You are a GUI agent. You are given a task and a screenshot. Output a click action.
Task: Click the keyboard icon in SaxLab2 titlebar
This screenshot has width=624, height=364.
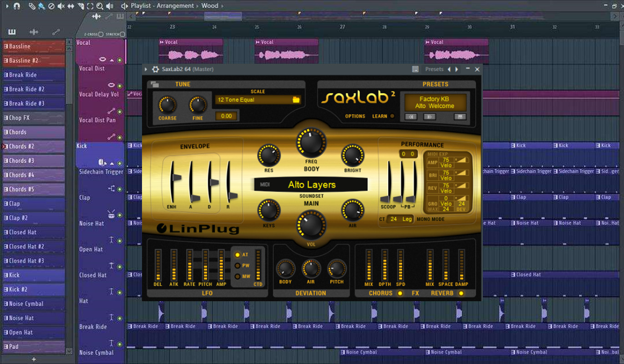pos(415,69)
